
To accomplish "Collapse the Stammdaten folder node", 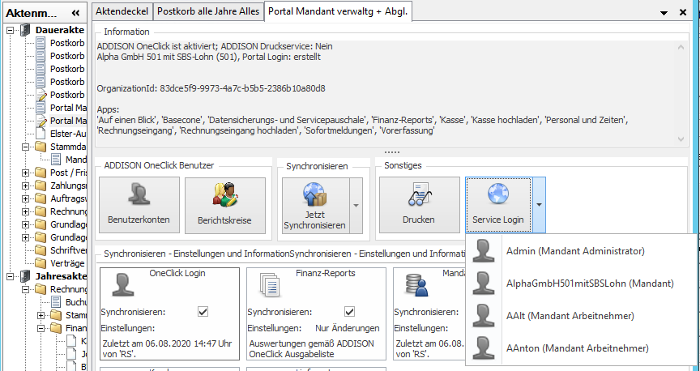I will 25,147.
